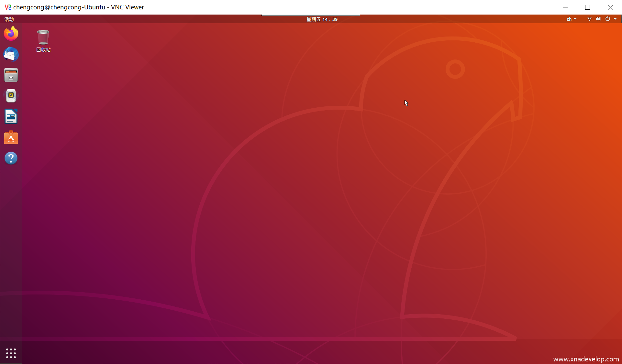Viewport: 622px width, 364px height.
Task: Open the Files manager icon
Action: click(x=11, y=75)
